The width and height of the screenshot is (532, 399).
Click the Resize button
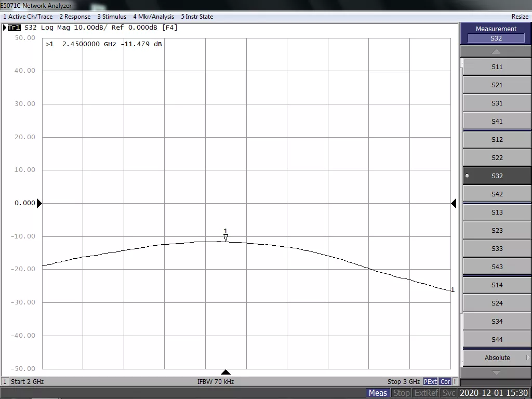(x=520, y=17)
